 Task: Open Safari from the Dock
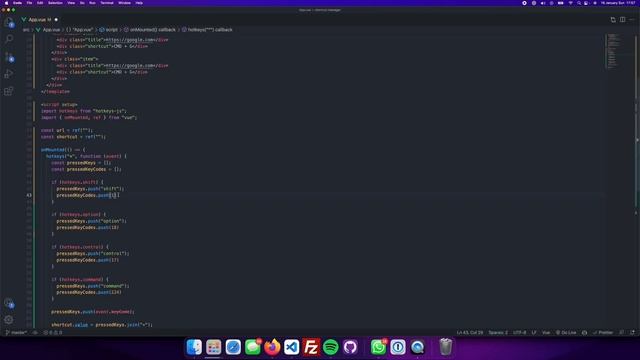coord(233,347)
